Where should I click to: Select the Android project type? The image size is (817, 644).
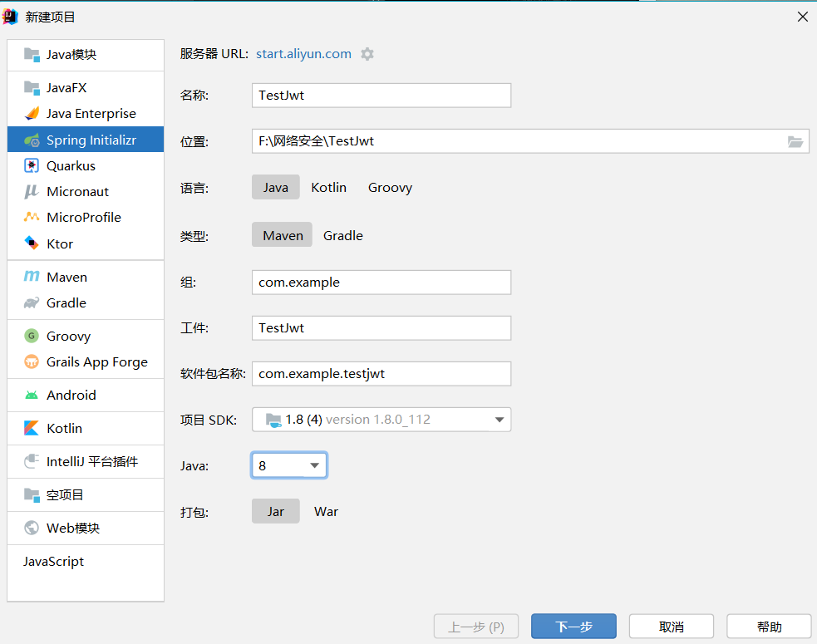[71, 395]
